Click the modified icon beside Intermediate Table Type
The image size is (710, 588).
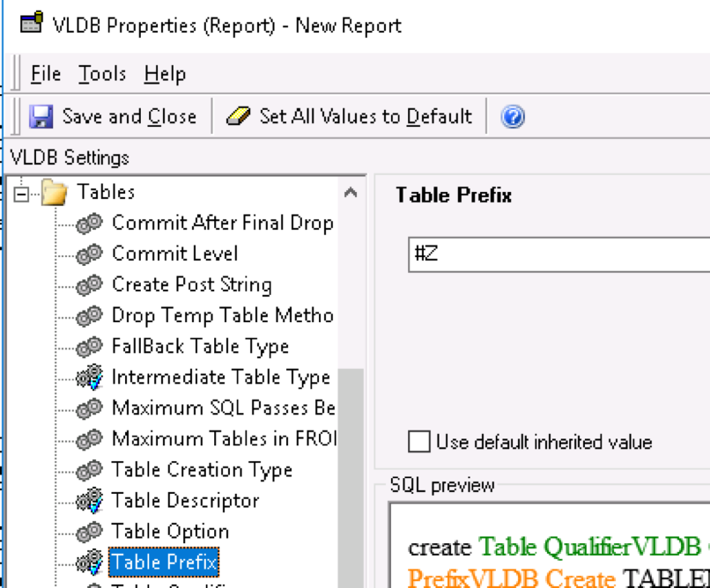point(90,377)
